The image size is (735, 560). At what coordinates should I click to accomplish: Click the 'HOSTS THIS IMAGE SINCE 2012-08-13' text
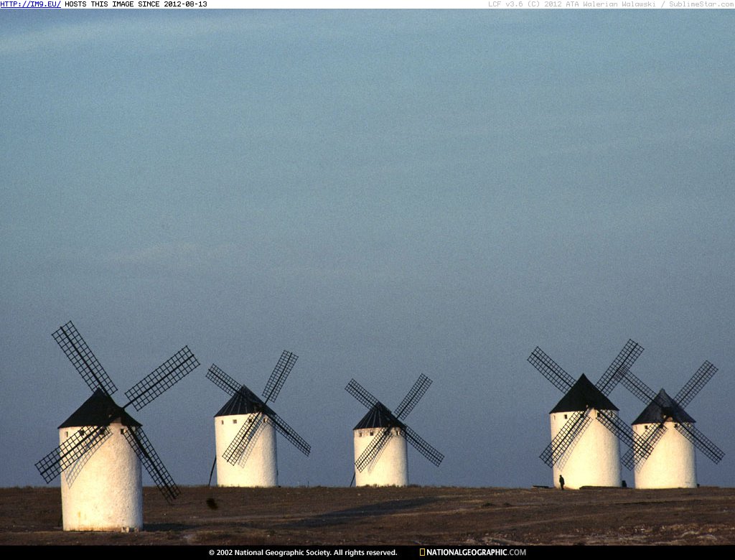(136, 4)
